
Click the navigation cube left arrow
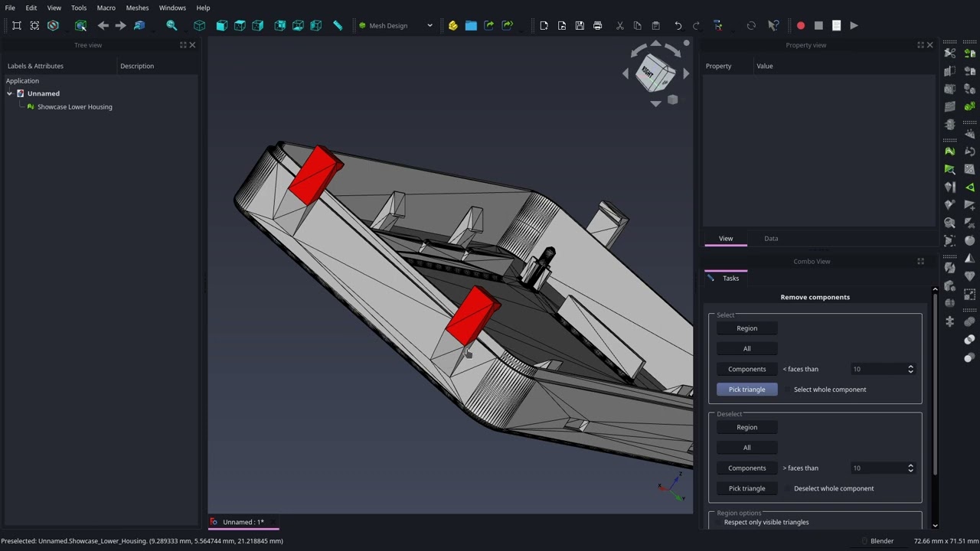626,73
